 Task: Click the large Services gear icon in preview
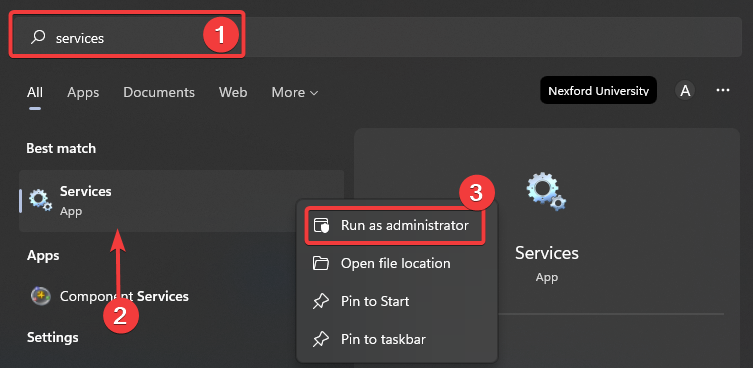pos(547,192)
